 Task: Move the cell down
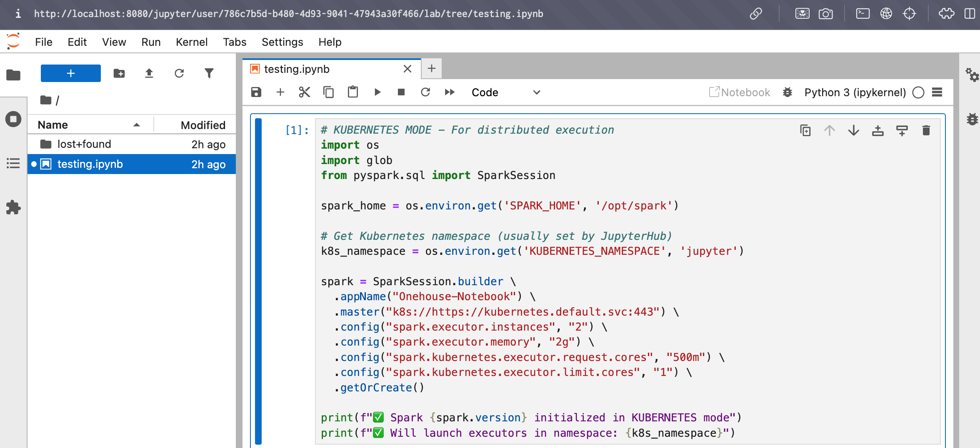(x=853, y=131)
